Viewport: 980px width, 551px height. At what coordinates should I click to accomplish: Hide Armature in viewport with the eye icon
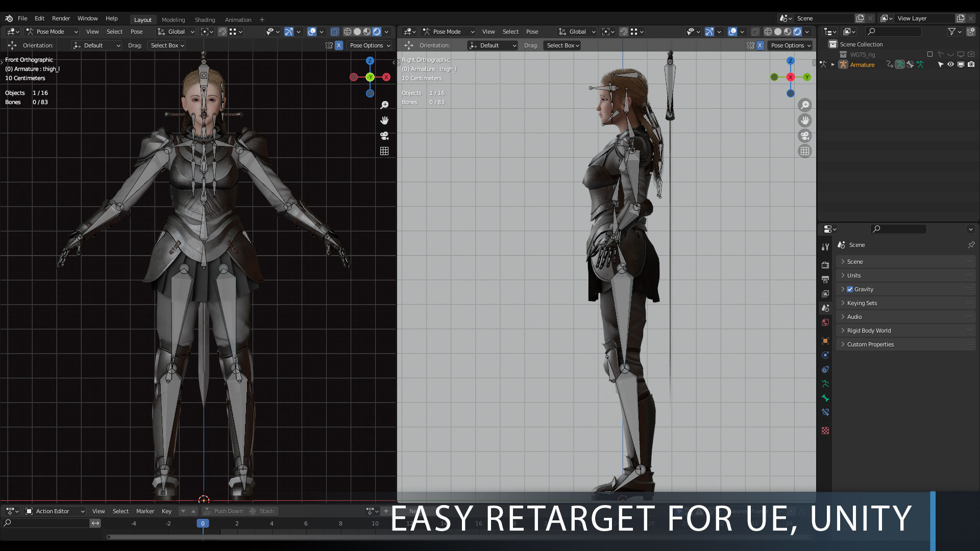[x=950, y=65]
